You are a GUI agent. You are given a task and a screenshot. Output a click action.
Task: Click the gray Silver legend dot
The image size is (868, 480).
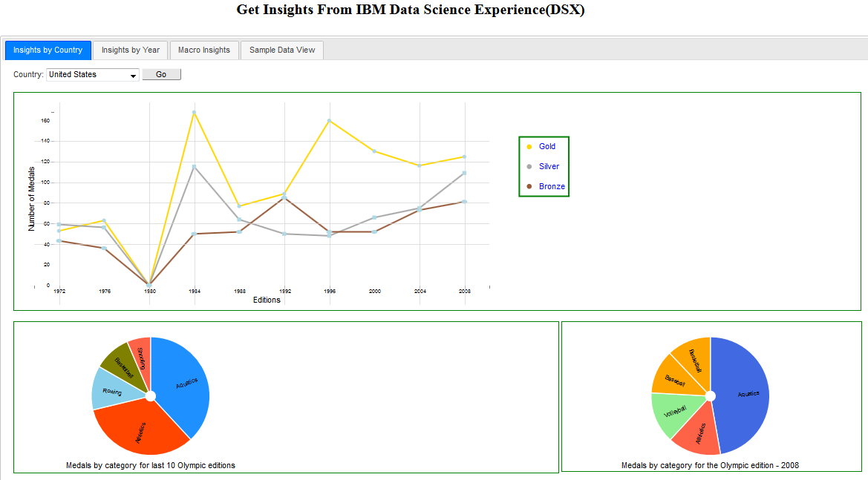coord(529,166)
